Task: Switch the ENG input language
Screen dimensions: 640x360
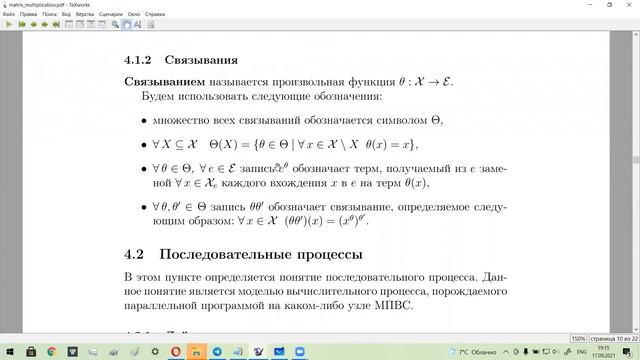Action: [582, 352]
